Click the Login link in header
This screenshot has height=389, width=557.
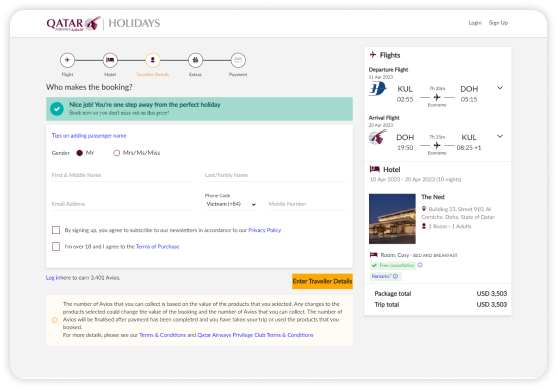tap(475, 23)
